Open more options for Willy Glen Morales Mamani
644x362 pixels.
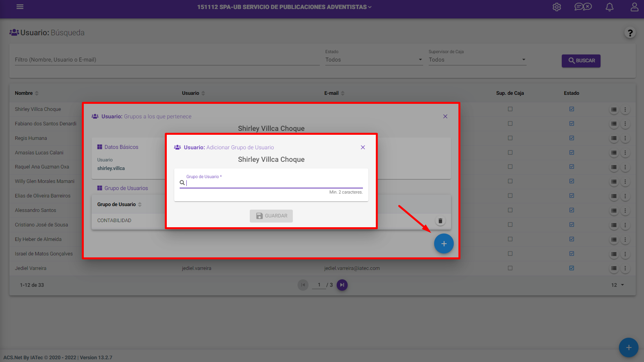(625, 182)
